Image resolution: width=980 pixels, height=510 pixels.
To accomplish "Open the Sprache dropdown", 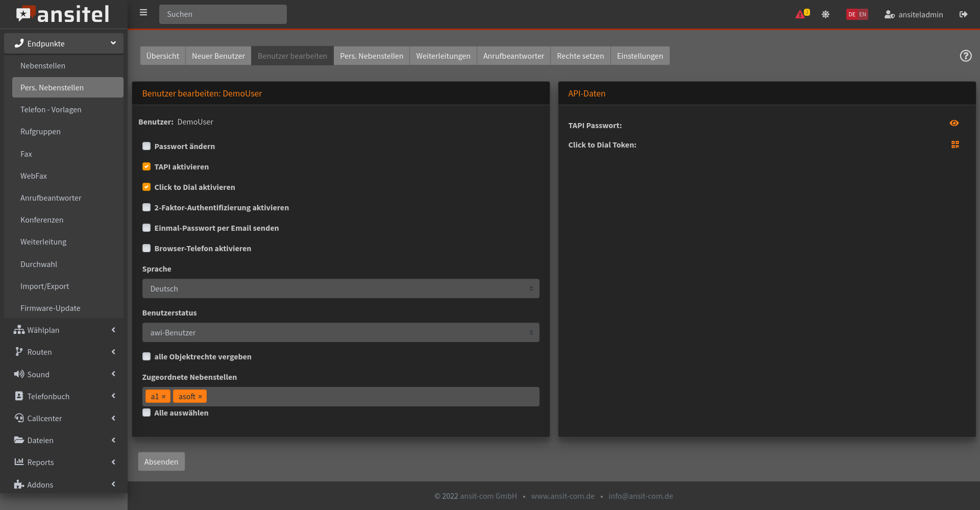I will coord(340,288).
